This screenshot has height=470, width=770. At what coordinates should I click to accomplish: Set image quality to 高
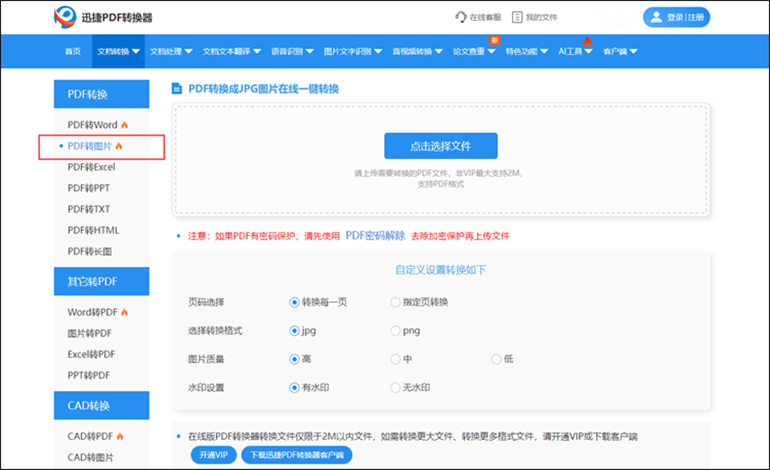point(294,359)
